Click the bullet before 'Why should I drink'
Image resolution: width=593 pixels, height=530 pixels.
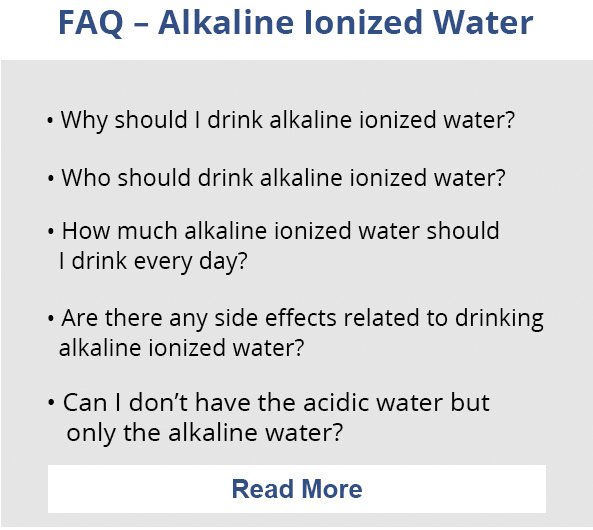[x=50, y=121]
